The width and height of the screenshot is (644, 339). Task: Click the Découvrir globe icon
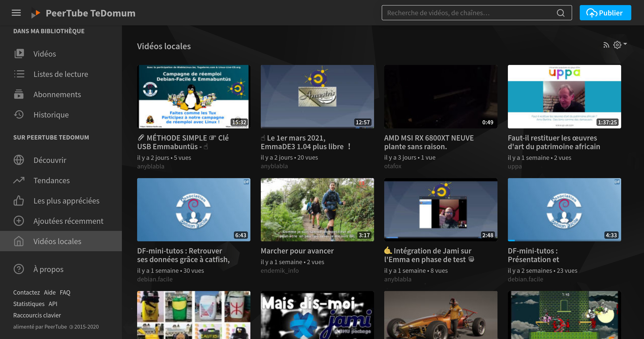pos(19,160)
